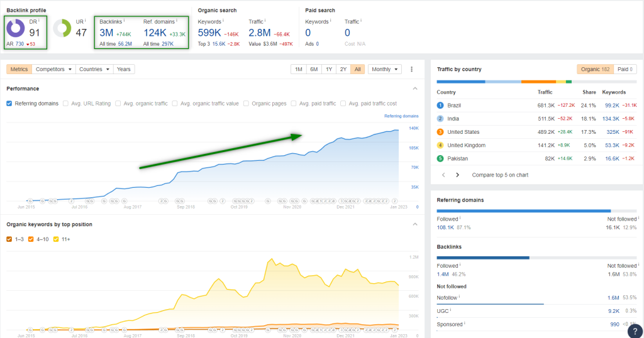
Task: Select the Years tab
Action: (124, 69)
